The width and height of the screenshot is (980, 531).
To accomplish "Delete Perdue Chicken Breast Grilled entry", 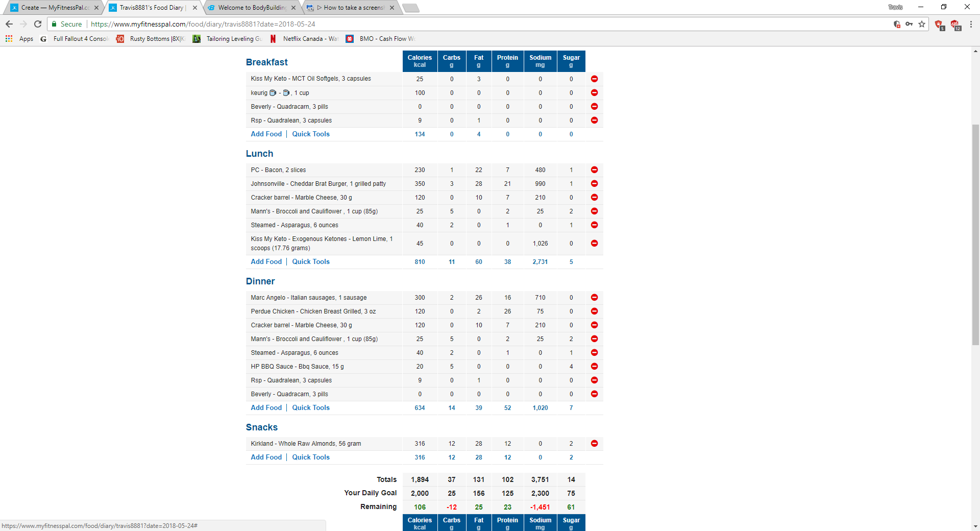I will tap(594, 311).
